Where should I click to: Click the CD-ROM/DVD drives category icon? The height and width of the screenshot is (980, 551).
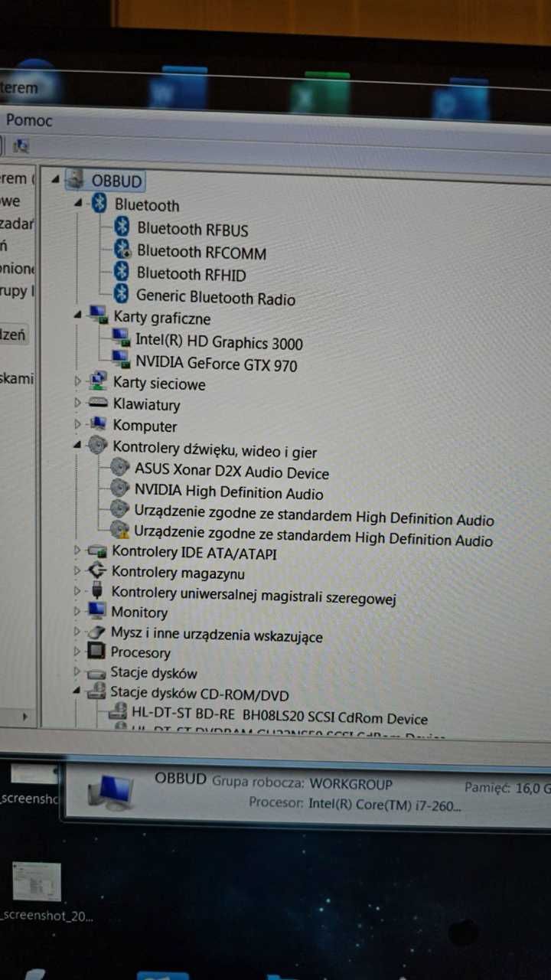click(96, 691)
